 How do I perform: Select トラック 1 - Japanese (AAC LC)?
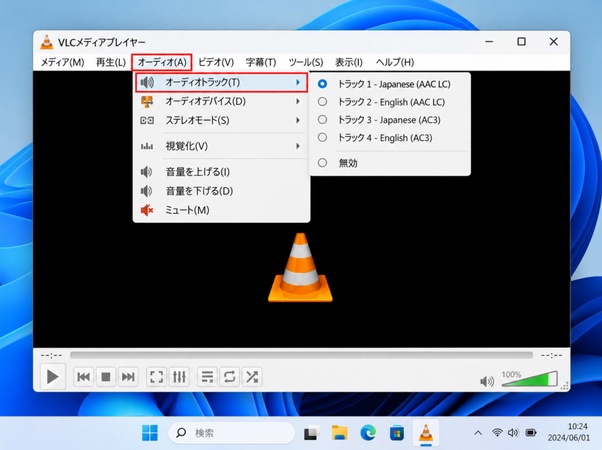click(x=390, y=84)
